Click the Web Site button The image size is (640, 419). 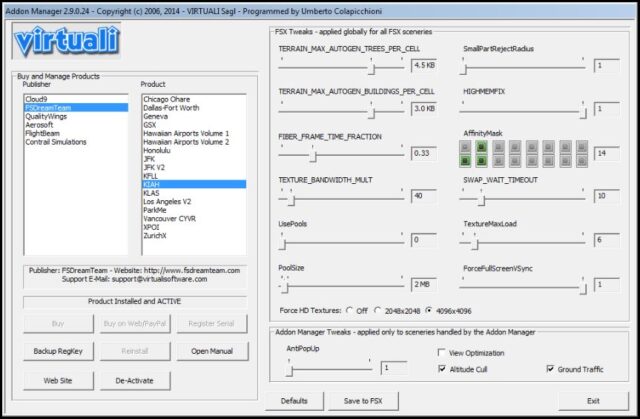(58, 380)
